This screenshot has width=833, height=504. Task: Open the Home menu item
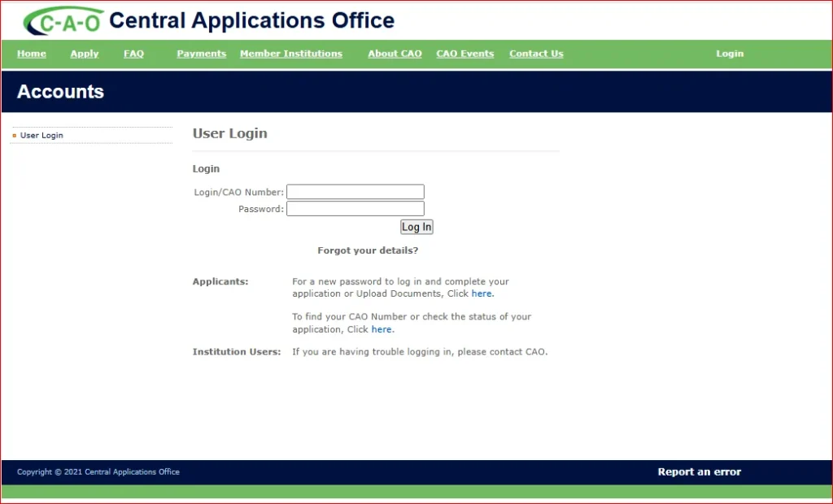pyautogui.click(x=32, y=54)
